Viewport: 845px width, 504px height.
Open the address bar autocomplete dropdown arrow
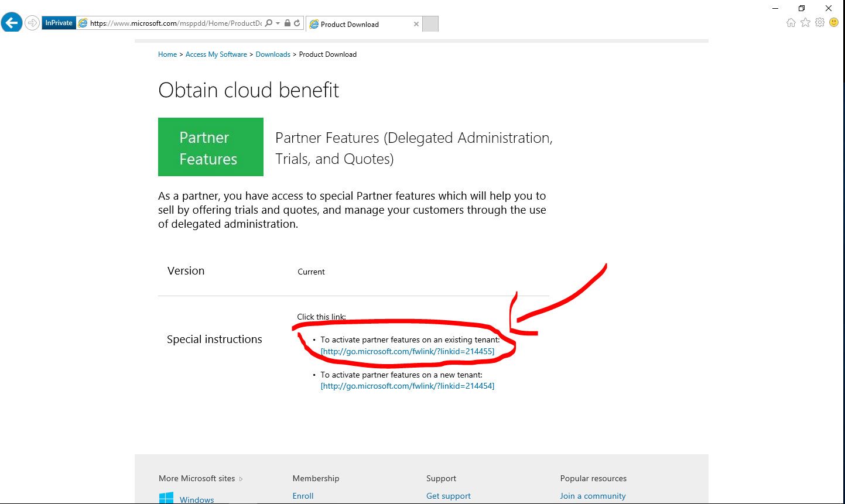[x=278, y=23]
